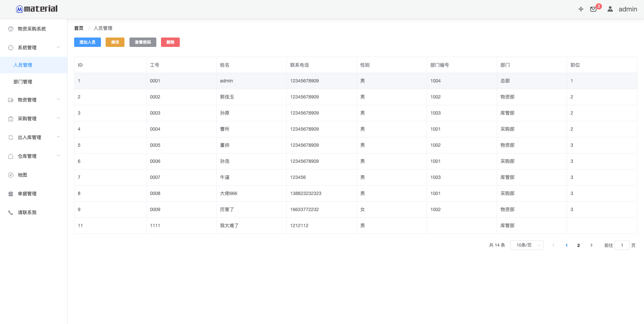Screen dimensions: 644x324
Task: Click the orange 修改 button
Action: point(115,42)
